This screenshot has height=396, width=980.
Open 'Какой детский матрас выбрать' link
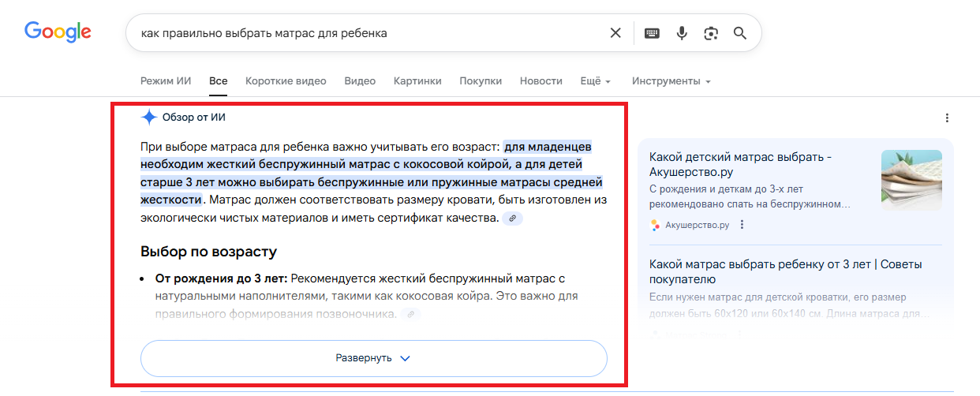[740, 164]
